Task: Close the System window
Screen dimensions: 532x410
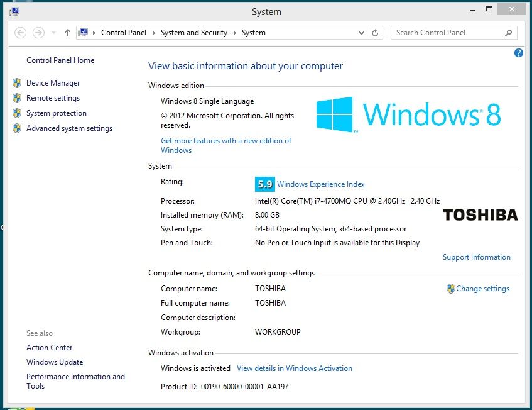Action: 512,9
